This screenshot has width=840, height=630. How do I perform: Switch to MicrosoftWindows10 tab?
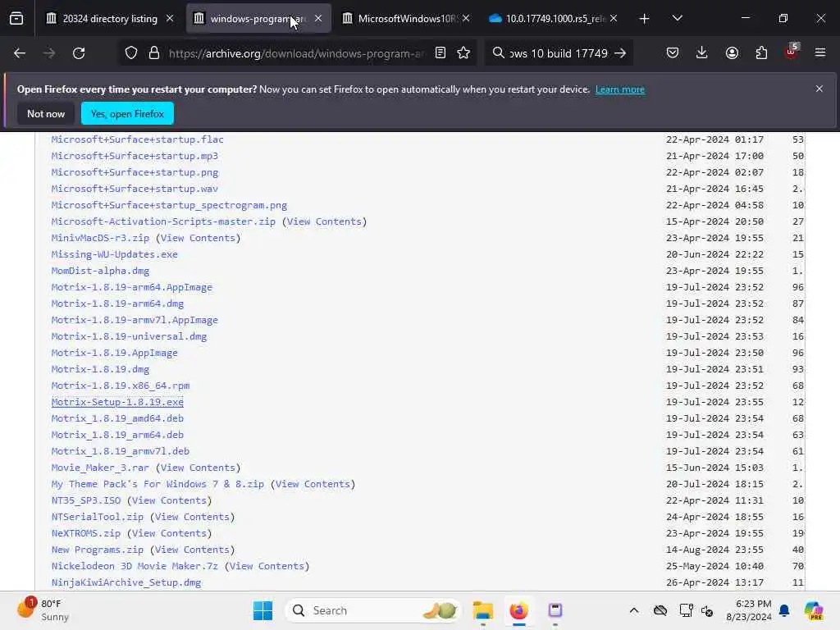(406, 18)
